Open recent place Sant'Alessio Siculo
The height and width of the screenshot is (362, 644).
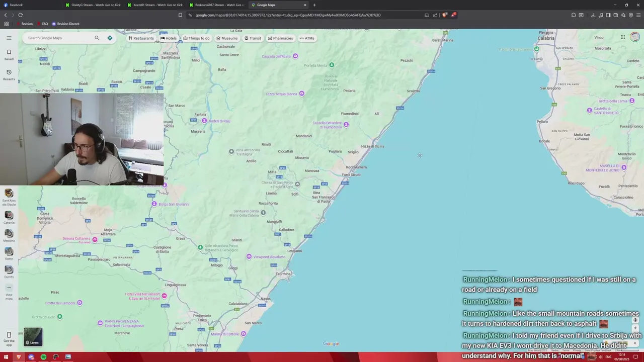[9, 197]
